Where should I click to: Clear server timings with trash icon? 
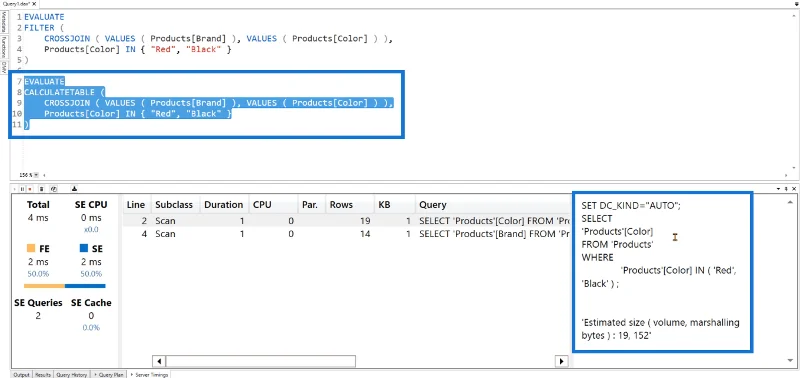[x=41, y=189]
